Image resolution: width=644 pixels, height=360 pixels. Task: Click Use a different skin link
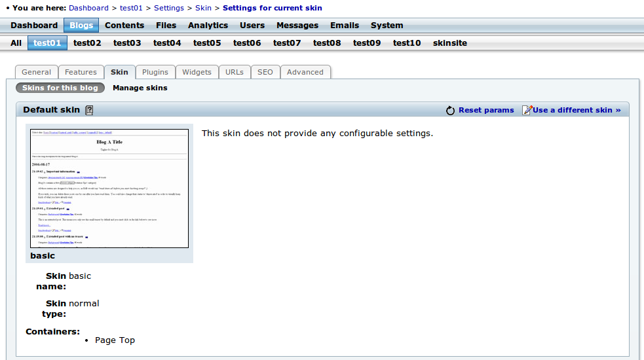577,110
